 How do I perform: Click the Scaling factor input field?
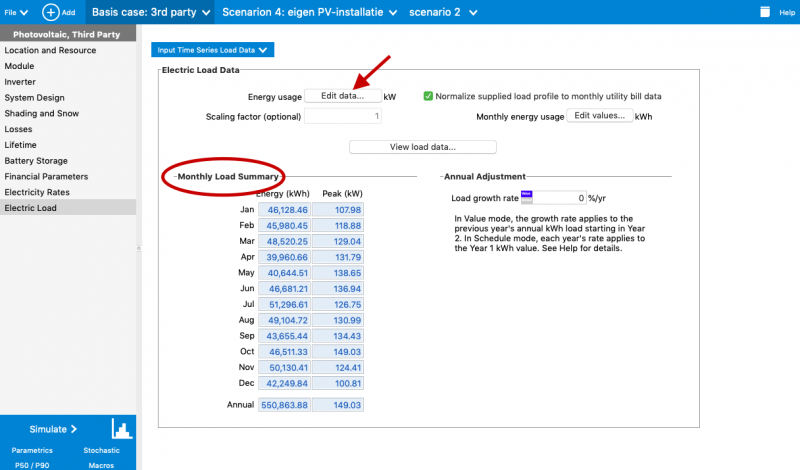coord(343,117)
